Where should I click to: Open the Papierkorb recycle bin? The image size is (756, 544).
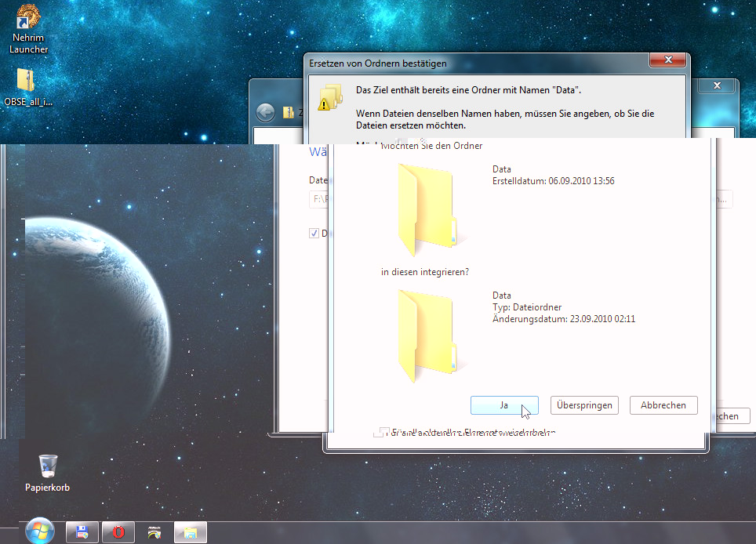click(47, 466)
